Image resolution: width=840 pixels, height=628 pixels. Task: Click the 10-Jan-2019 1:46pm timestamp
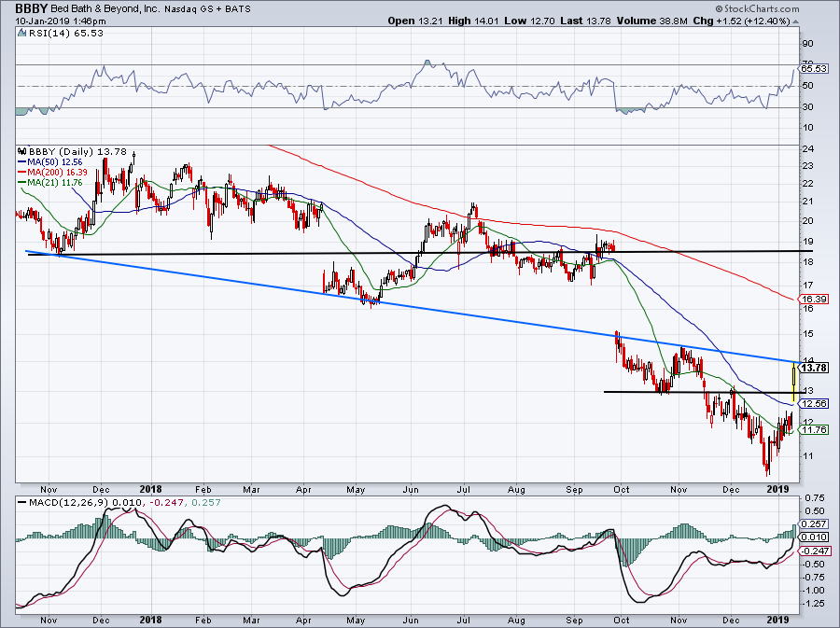pos(61,21)
